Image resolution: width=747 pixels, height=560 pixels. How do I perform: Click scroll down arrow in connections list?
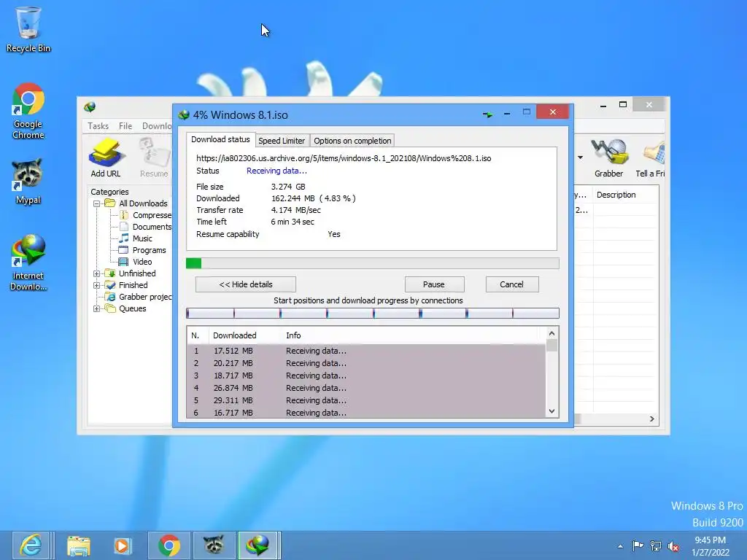[x=551, y=411]
